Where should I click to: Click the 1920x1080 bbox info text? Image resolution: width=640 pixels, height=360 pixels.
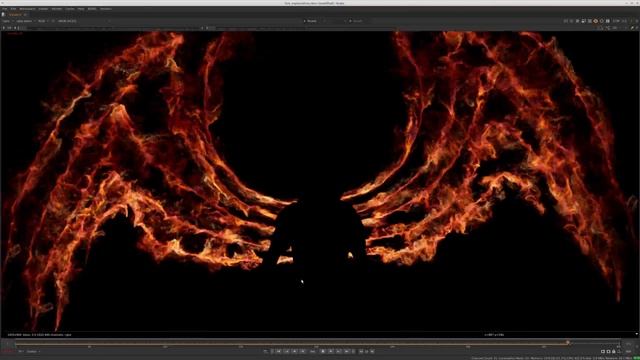pyautogui.click(x=40, y=335)
